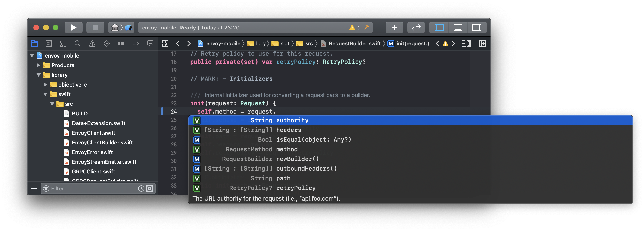Collapse the src folder in navigator

[x=52, y=104]
